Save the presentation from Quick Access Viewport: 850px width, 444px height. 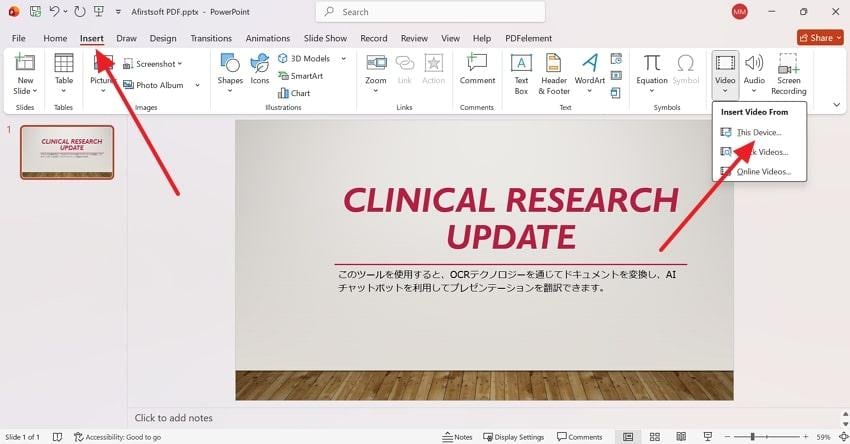(x=35, y=11)
